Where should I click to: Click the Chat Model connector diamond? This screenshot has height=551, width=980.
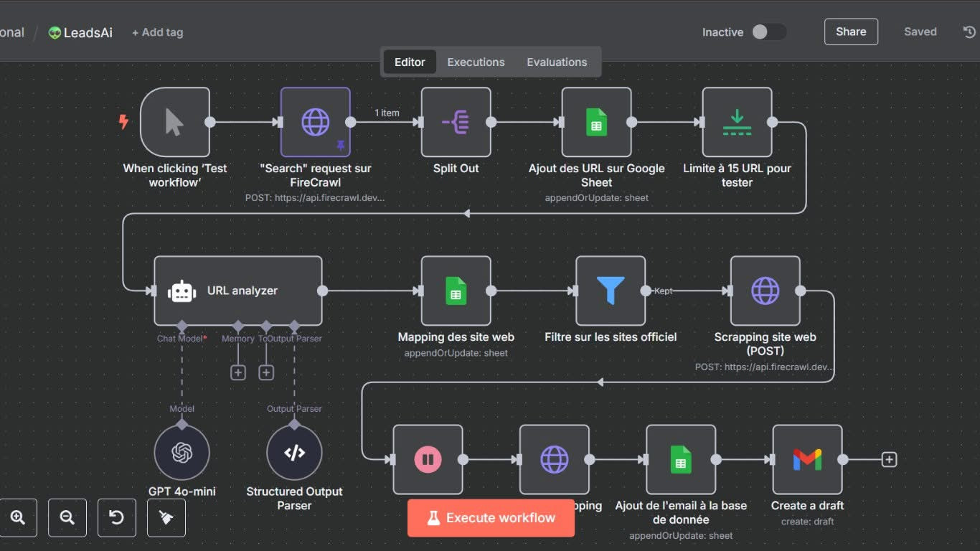[182, 325]
